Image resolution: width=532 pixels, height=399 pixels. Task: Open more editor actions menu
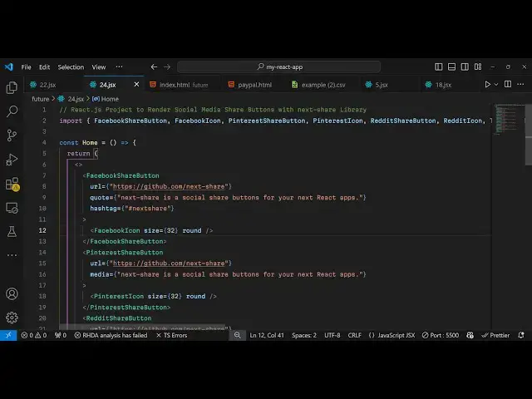point(520,84)
